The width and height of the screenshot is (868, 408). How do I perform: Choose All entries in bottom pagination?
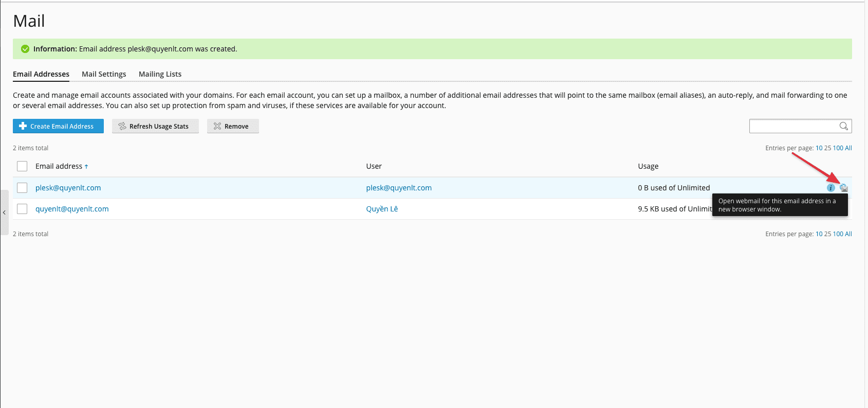pyautogui.click(x=848, y=234)
